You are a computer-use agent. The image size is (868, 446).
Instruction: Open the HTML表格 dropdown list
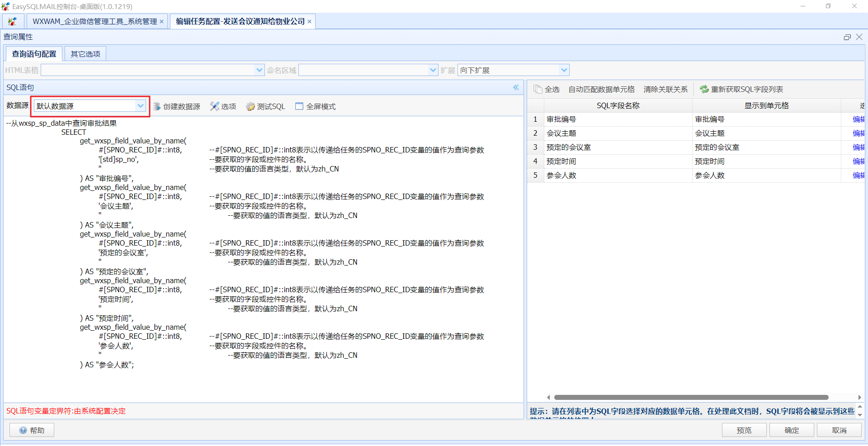(x=259, y=70)
